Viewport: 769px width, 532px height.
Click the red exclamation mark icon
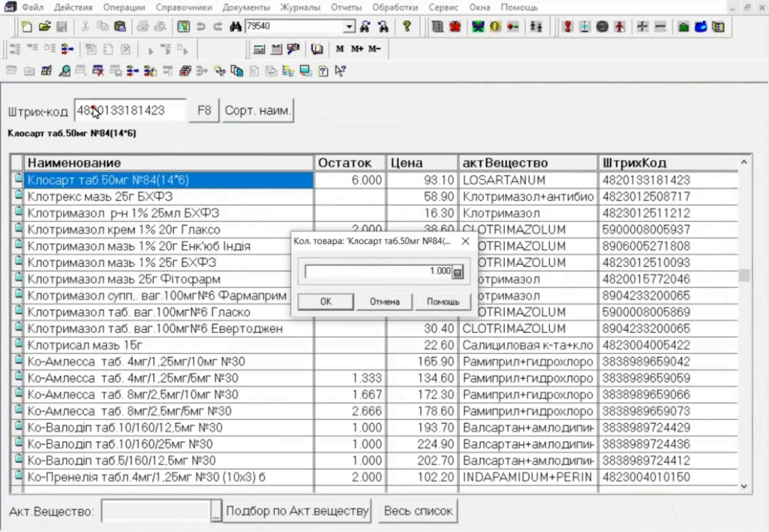click(x=567, y=26)
